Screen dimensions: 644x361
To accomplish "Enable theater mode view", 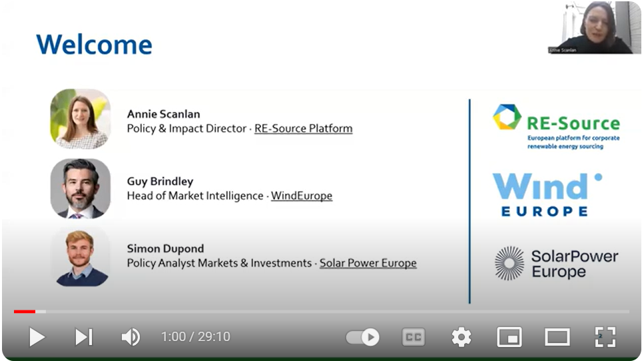I will point(557,337).
